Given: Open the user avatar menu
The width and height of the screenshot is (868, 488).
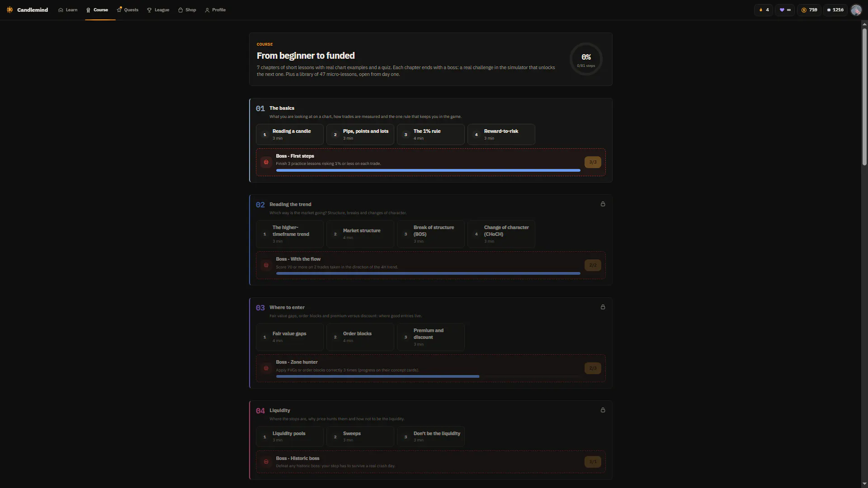Looking at the screenshot, I should (x=856, y=10).
